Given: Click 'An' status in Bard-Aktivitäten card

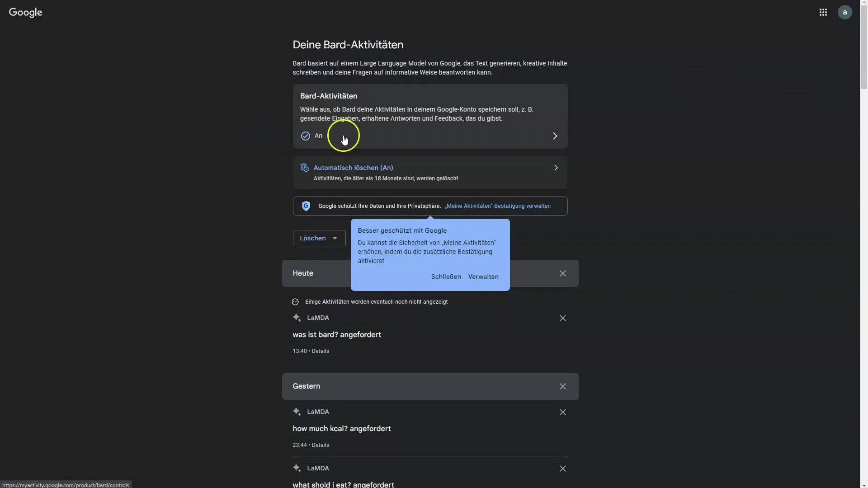Looking at the screenshot, I should point(318,136).
